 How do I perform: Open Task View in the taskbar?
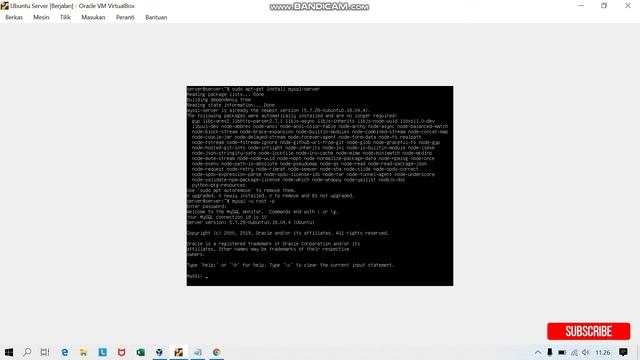point(45,352)
